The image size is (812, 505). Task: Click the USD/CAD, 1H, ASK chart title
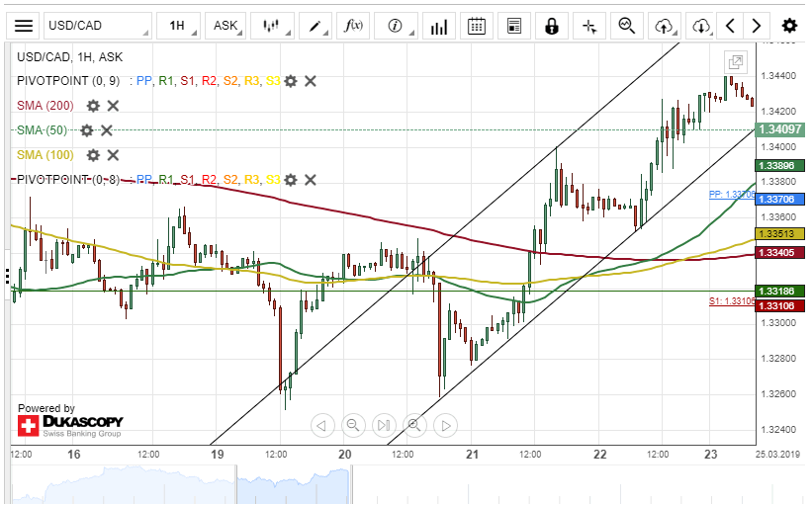pos(69,57)
